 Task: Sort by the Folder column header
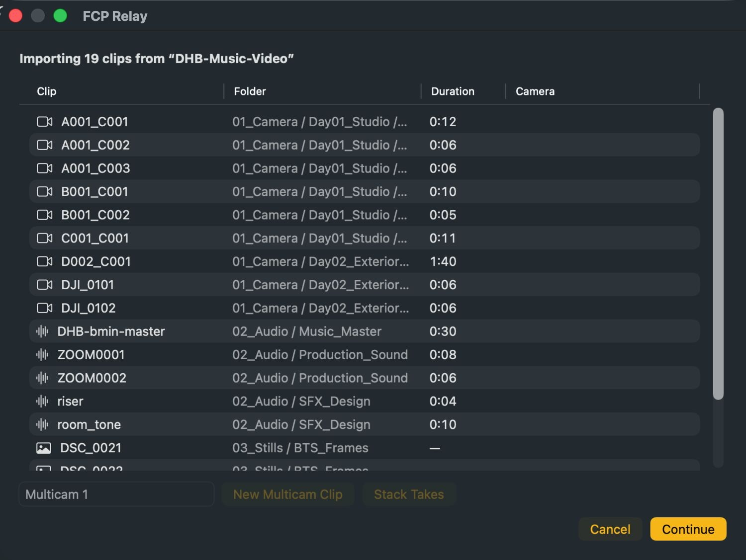tap(250, 91)
